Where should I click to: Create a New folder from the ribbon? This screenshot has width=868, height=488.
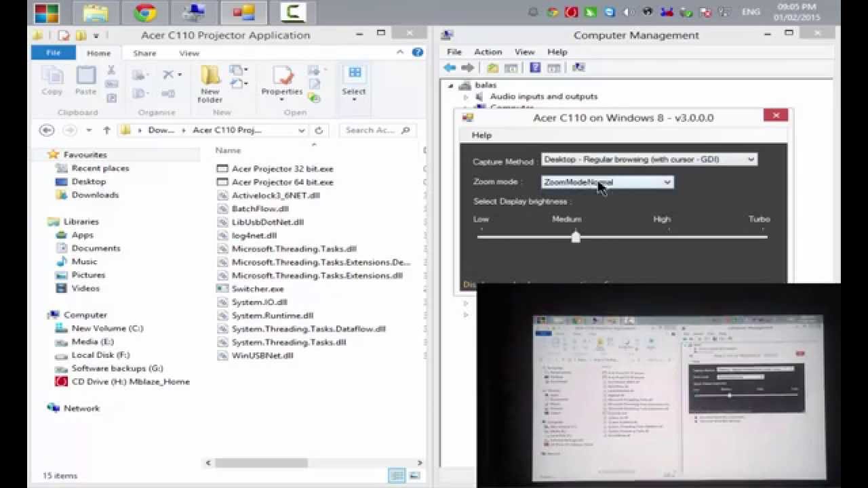point(210,84)
